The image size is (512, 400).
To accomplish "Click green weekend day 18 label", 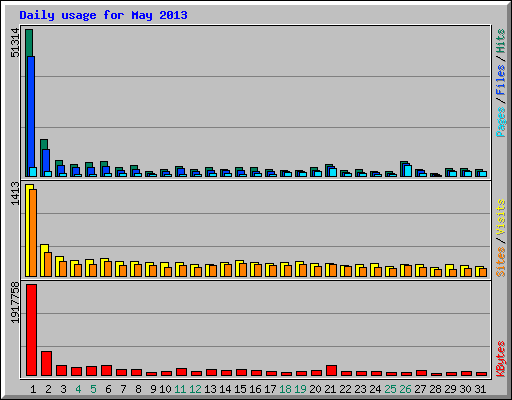I will pyautogui.click(x=285, y=389).
